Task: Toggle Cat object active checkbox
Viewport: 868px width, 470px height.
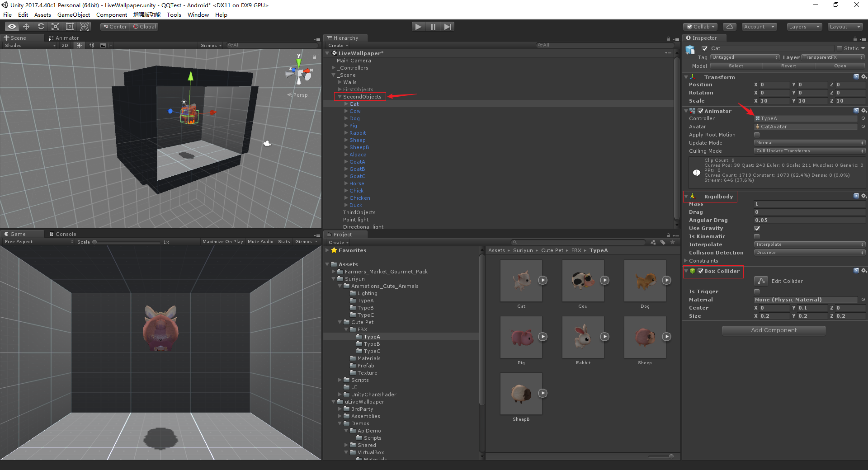Action: click(704, 48)
